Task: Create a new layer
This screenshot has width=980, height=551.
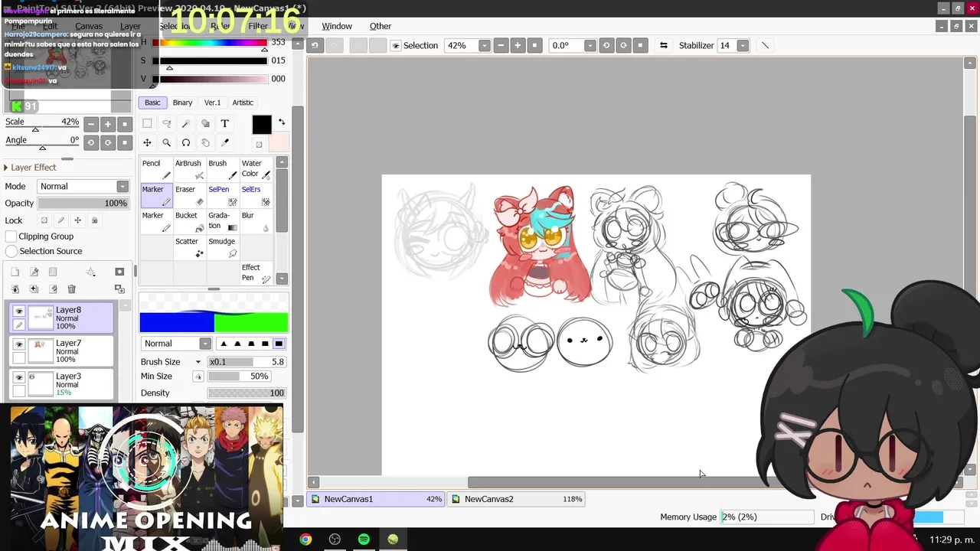Action: [15, 272]
